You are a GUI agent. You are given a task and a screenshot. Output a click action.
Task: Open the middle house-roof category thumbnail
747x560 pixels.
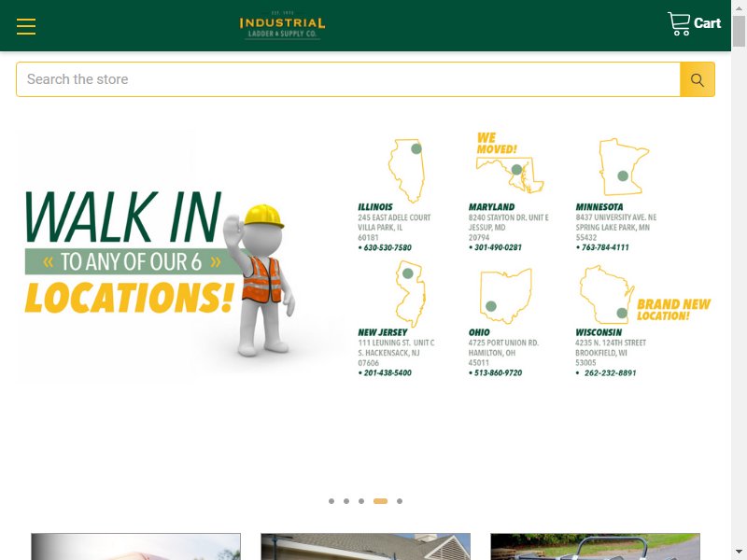365,547
